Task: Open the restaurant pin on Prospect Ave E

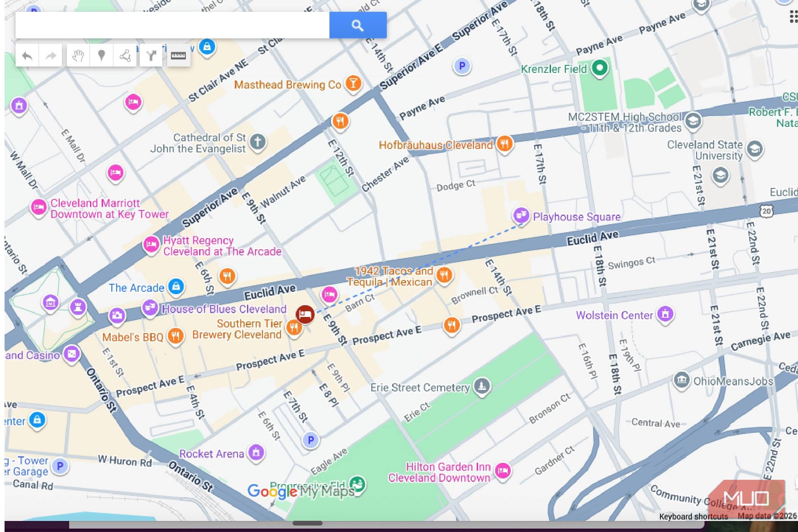Action: (x=452, y=325)
